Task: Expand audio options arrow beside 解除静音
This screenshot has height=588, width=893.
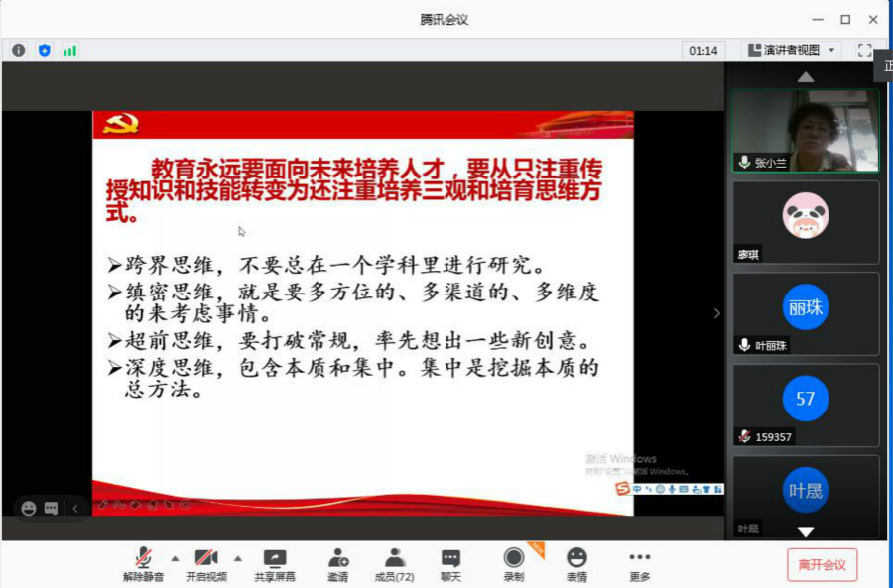Action: (176, 557)
